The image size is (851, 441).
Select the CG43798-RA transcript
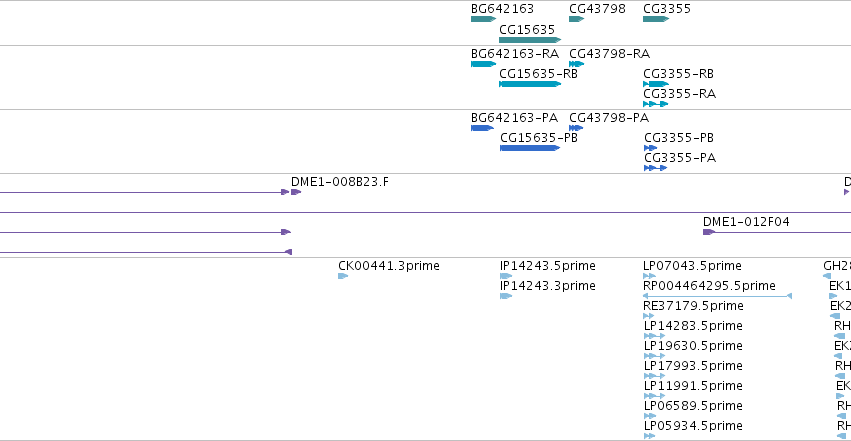tap(576, 64)
